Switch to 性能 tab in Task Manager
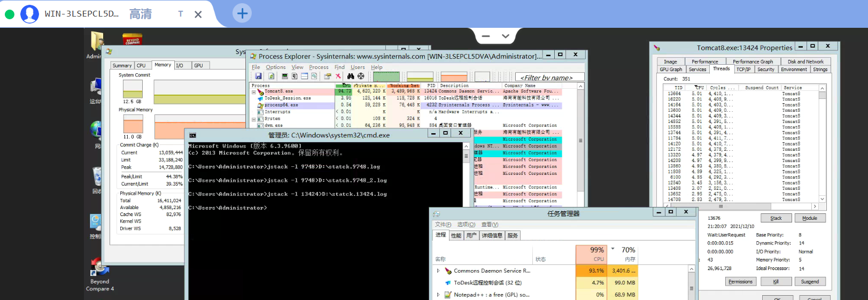868x300 pixels. click(456, 235)
